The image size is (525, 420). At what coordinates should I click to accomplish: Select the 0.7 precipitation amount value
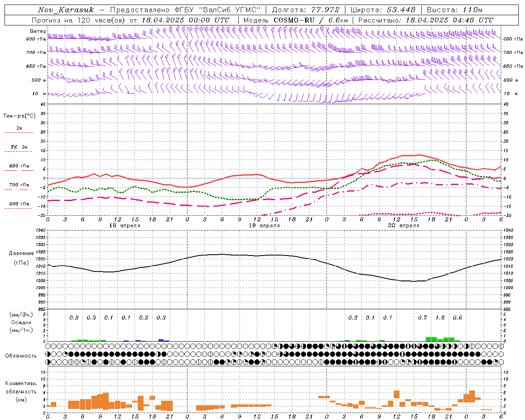422,317
